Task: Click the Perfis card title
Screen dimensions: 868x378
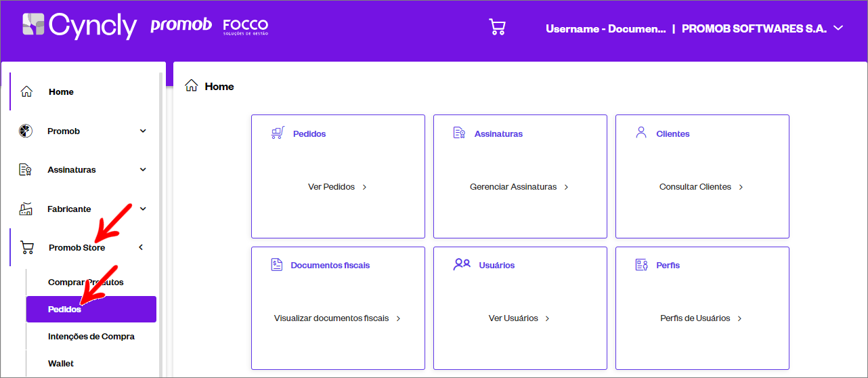Action: pos(668,266)
